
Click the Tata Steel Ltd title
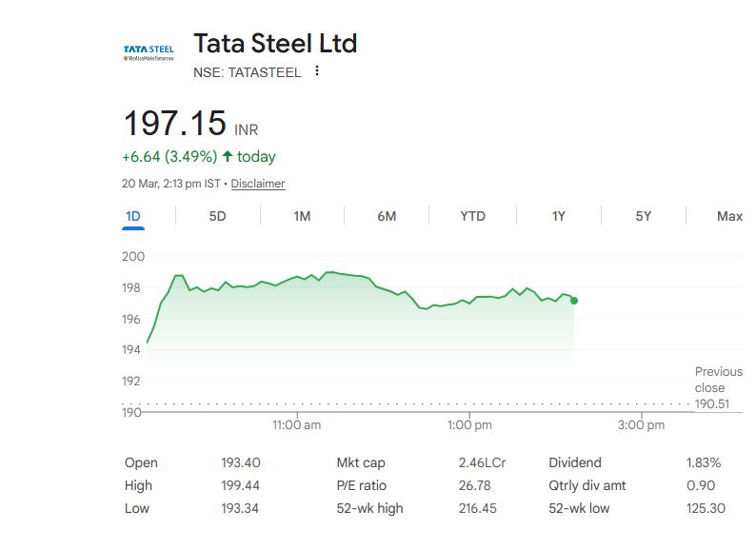(275, 44)
